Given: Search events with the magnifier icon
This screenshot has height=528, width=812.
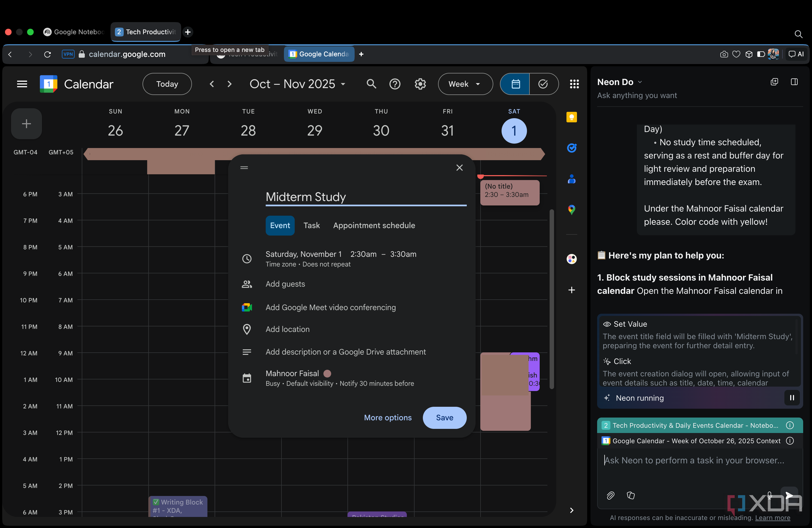Looking at the screenshot, I should (371, 84).
